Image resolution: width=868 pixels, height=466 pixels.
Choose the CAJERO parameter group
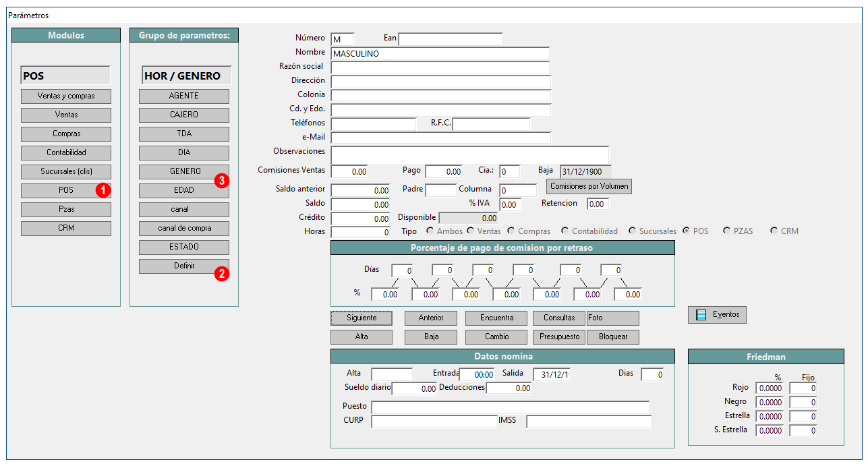click(184, 115)
